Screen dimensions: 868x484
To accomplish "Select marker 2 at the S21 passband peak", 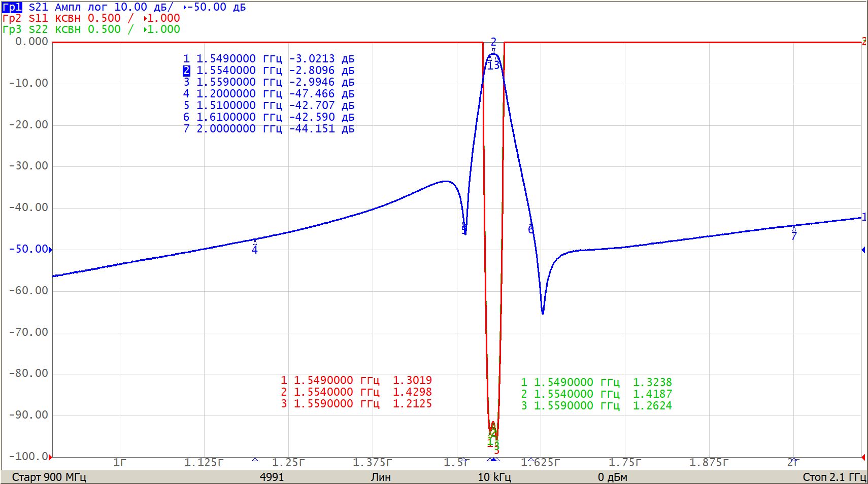I will coord(493,51).
